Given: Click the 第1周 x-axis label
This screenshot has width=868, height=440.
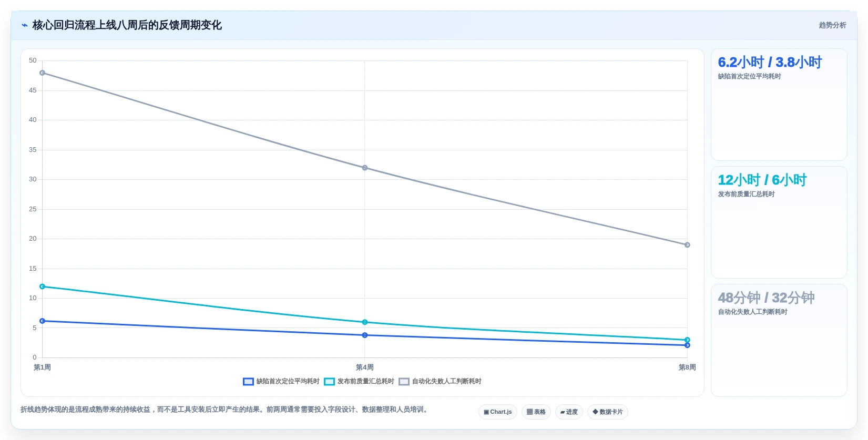Looking at the screenshot, I should click(42, 367).
